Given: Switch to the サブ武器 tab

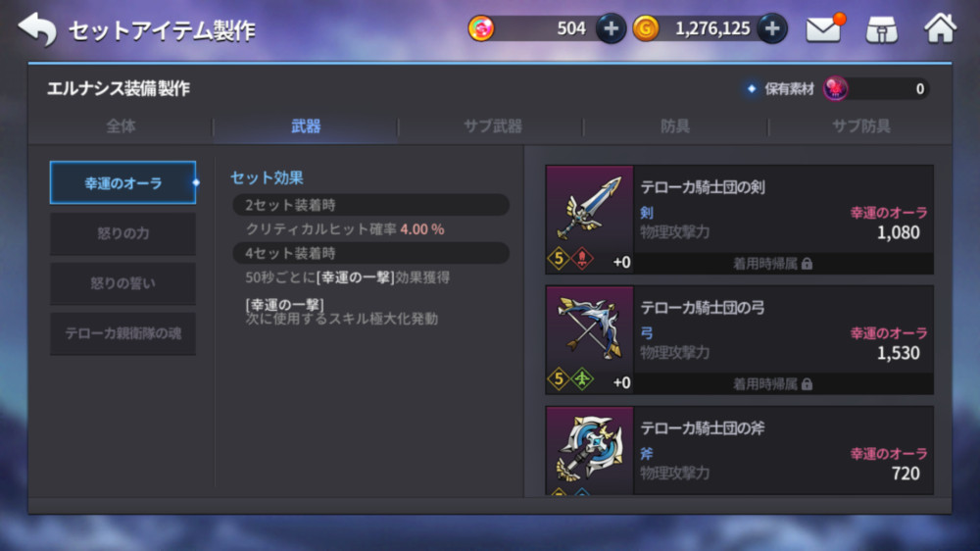Looking at the screenshot, I should [x=492, y=126].
